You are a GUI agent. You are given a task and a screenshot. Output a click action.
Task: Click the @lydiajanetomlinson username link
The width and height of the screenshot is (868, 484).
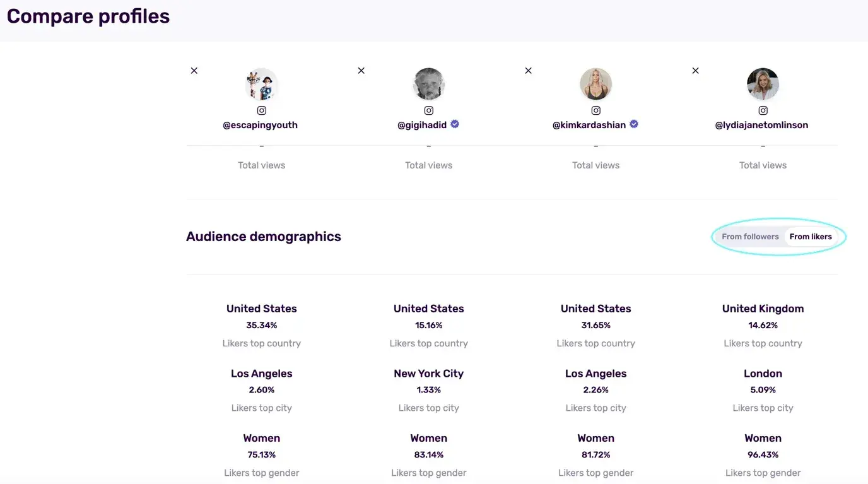(761, 125)
